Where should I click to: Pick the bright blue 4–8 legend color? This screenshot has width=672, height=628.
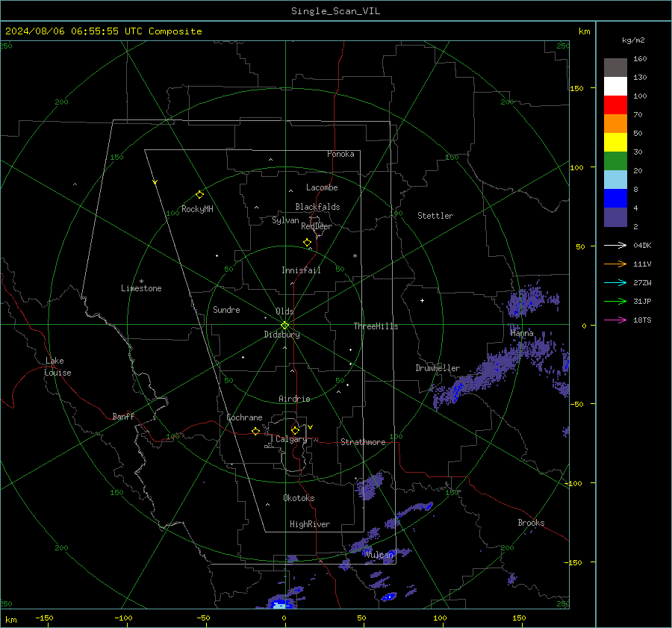(615, 198)
